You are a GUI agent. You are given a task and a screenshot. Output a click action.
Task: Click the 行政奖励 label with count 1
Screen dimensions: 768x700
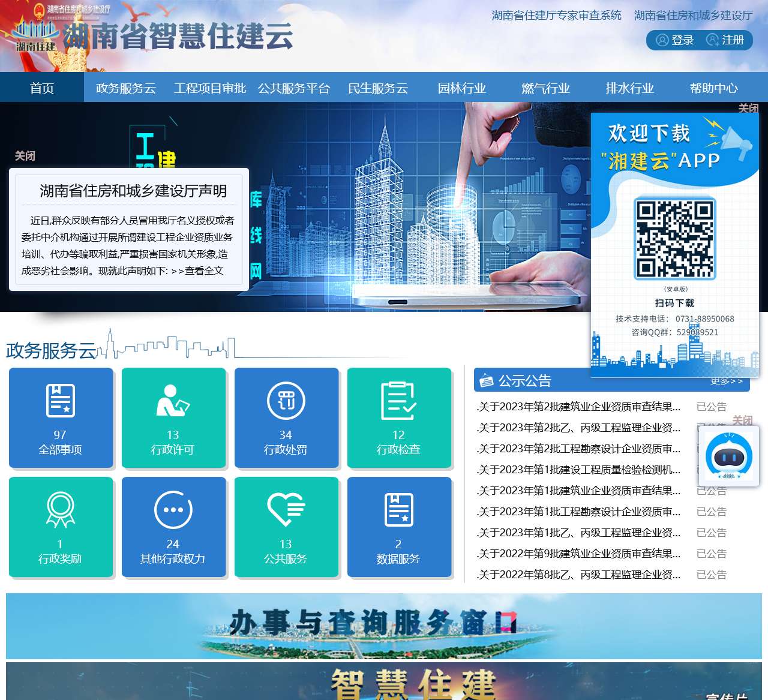[x=60, y=551]
